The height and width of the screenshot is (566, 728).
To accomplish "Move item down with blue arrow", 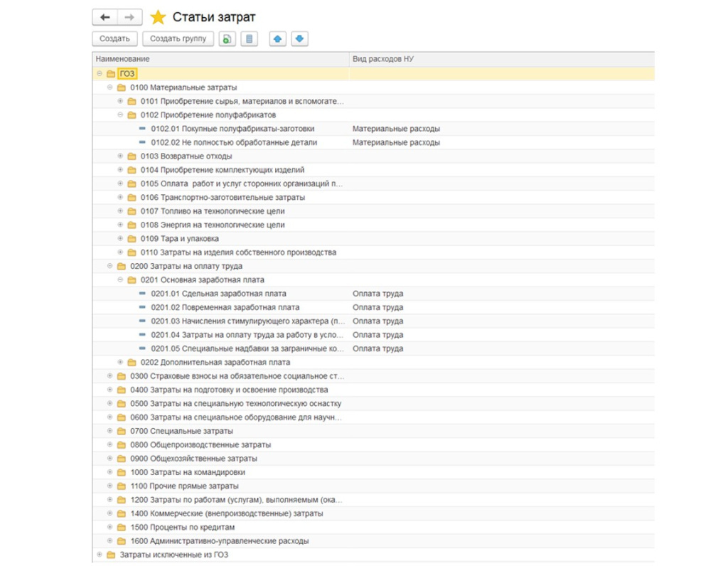I will (x=300, y=39).
